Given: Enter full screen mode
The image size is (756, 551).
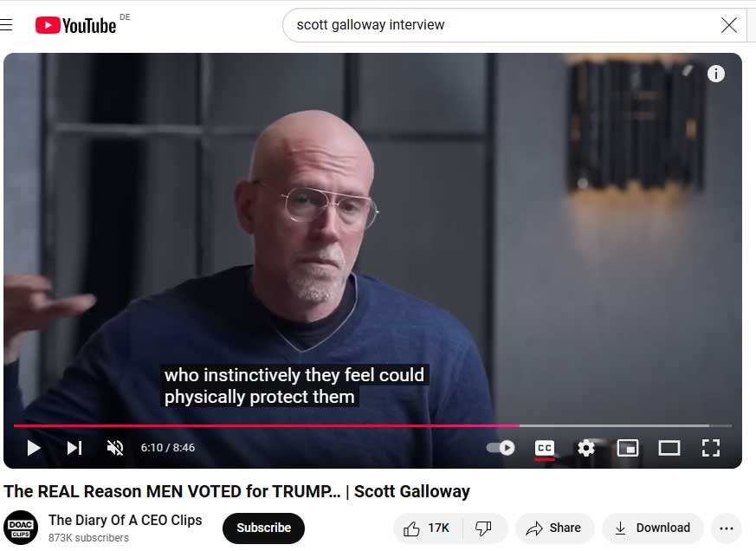Looking at the screenshot, I should pyautogui.click(x=711, y=448).
